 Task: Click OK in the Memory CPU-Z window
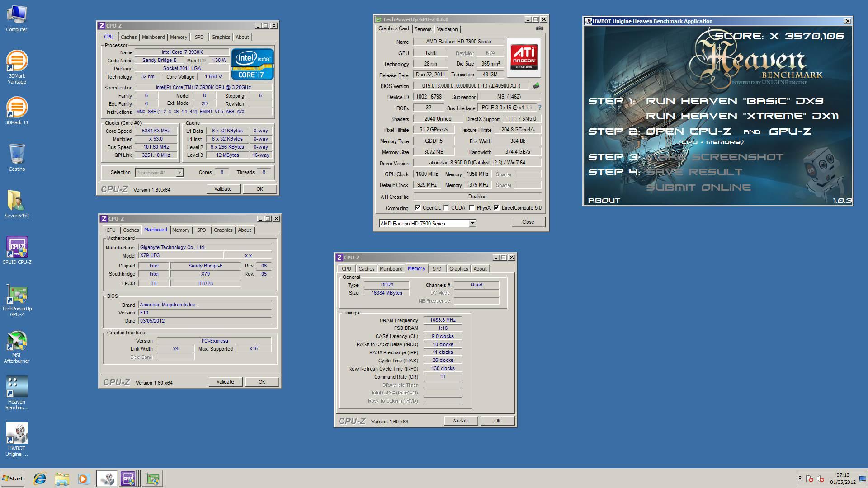497,421
